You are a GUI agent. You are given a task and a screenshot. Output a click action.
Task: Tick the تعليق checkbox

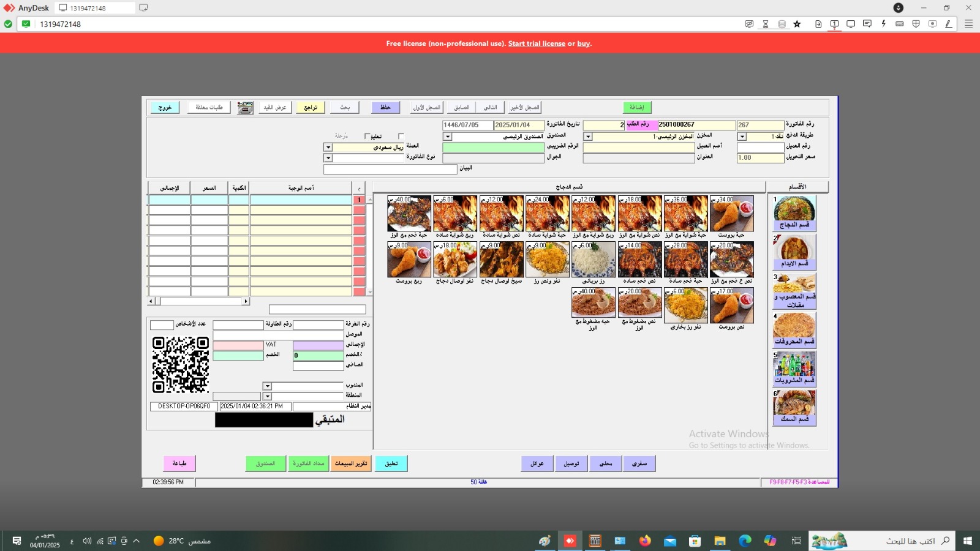[367, 137]
